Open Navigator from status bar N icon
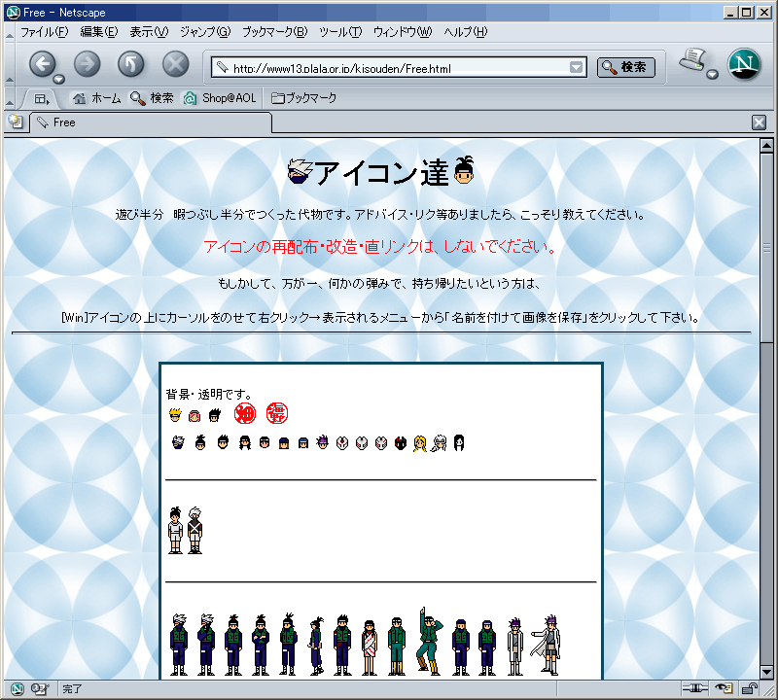778x700 pixels. [17, 689]
